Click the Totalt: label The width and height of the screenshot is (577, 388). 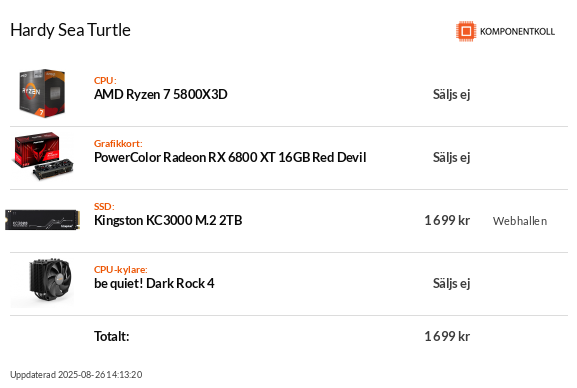click(x=111, y=336)
